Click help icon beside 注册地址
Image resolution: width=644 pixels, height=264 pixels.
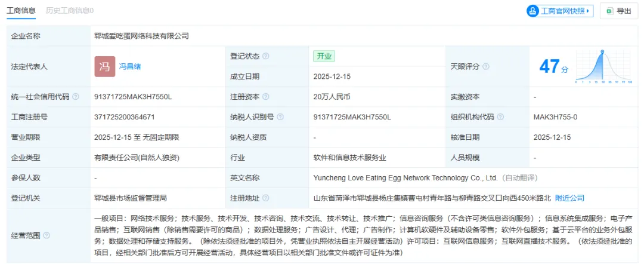tap(266, 198)
